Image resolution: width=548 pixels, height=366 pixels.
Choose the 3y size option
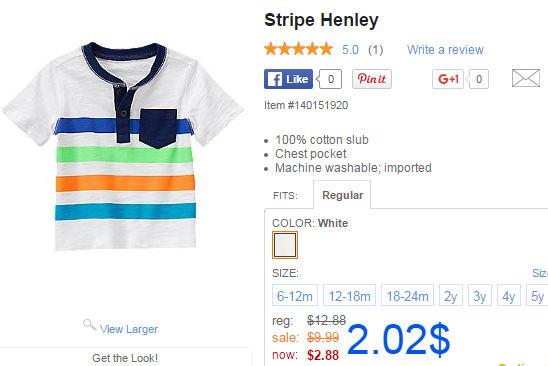pyautogui.click(x=480, y=295)
